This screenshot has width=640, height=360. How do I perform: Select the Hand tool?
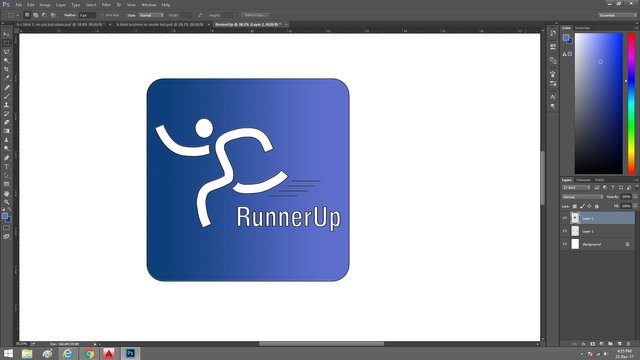pyautogui.click(x=6, y=193)
